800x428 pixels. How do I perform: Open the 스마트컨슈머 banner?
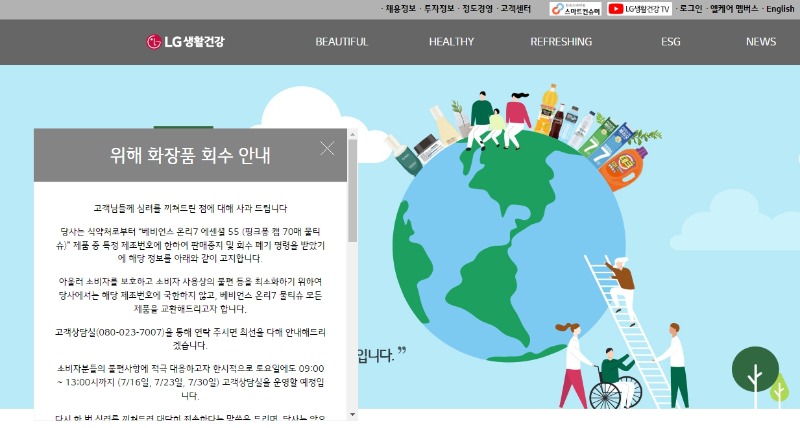click(x=576, y=9)
